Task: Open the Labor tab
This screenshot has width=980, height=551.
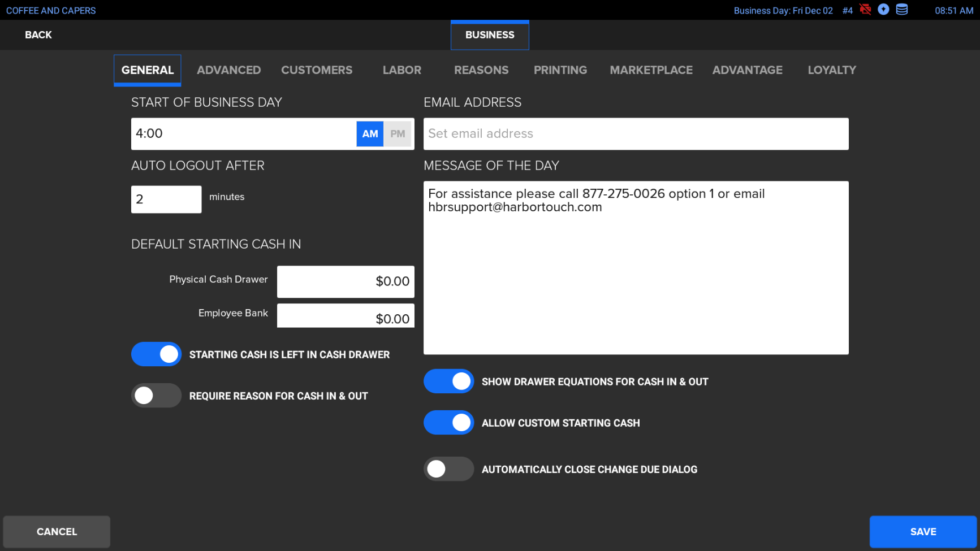Action: tap(402, 70)
